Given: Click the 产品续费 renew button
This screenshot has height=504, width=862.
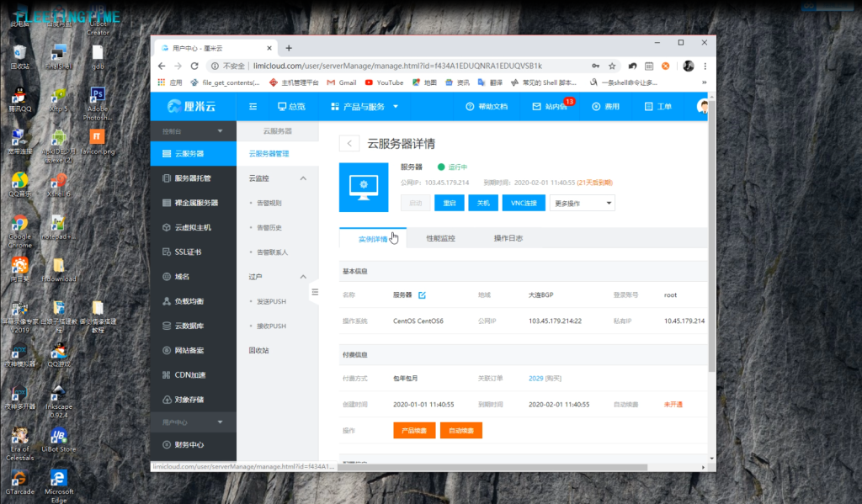Looking at the screenshot, I should [414, 430].
